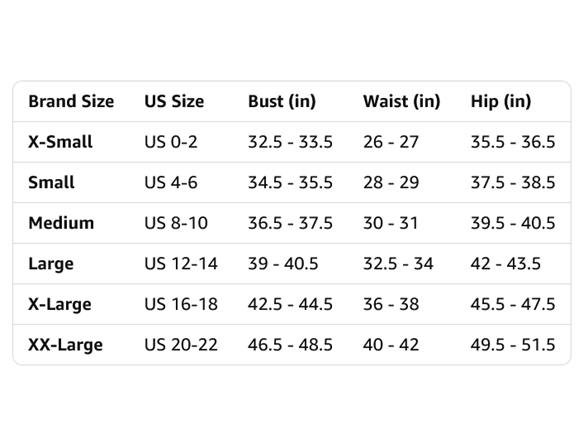Screen dimensions: 588x441
Task: Click bust value 32.5 - 33.5
Action: [x=290, y=142]
